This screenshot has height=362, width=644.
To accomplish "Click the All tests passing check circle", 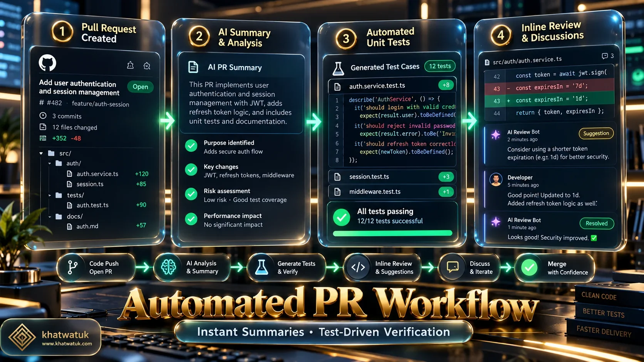I will [341, 217].
